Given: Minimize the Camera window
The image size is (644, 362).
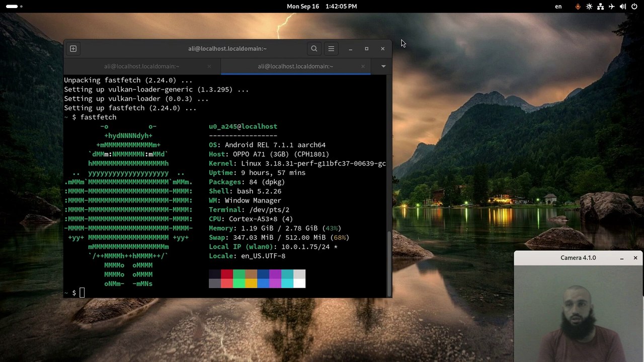Looking at the screenshot, I should (622, 258).
